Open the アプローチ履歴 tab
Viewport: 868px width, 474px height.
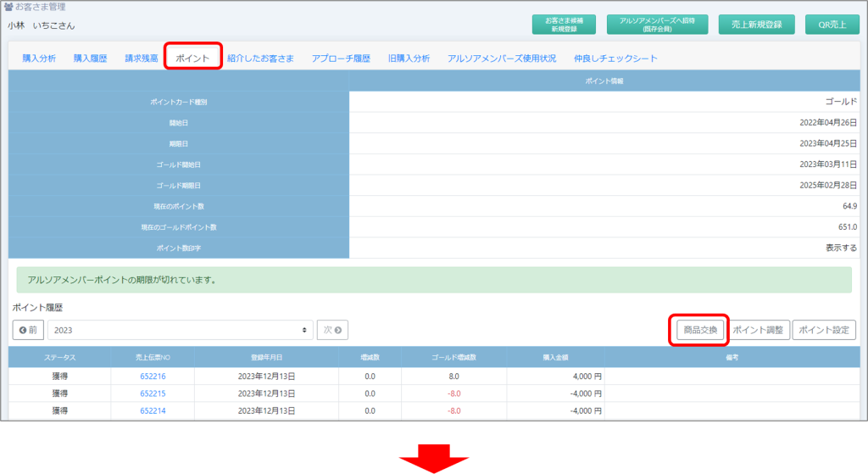(x=341, y=59)
